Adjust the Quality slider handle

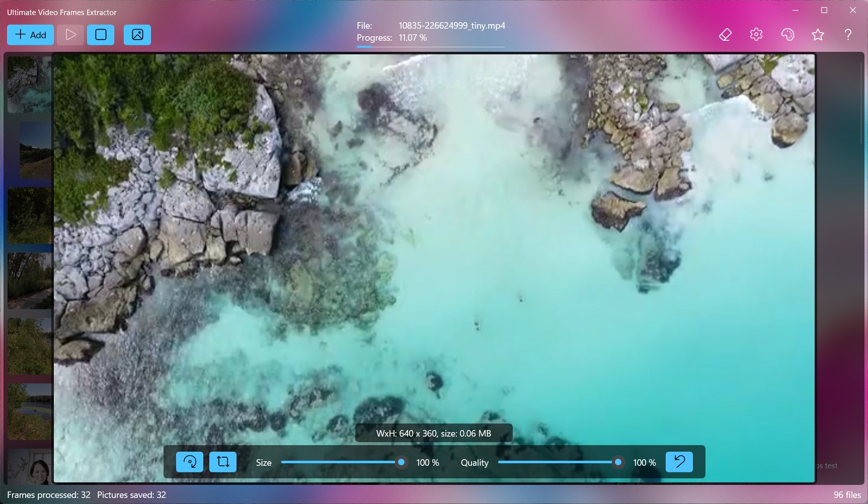coord(618,462)
